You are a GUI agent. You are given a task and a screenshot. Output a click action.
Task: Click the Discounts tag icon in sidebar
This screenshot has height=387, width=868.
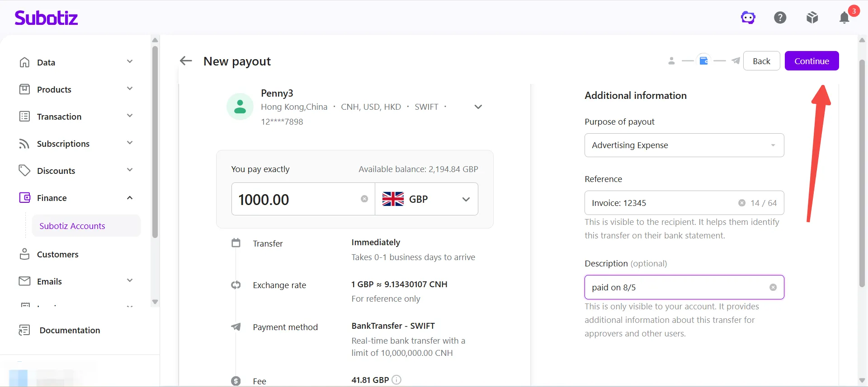click(x=24, y=171)
